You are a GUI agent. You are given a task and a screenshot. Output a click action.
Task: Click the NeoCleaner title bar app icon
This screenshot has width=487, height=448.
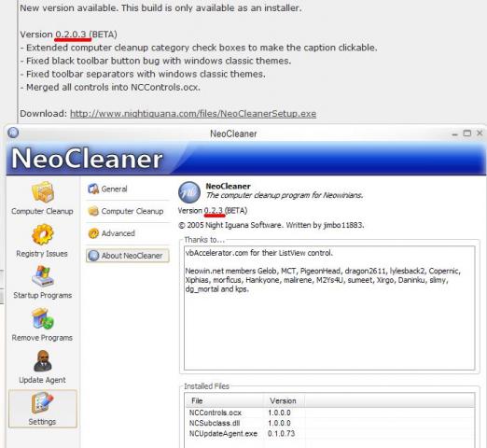(13, 133)
